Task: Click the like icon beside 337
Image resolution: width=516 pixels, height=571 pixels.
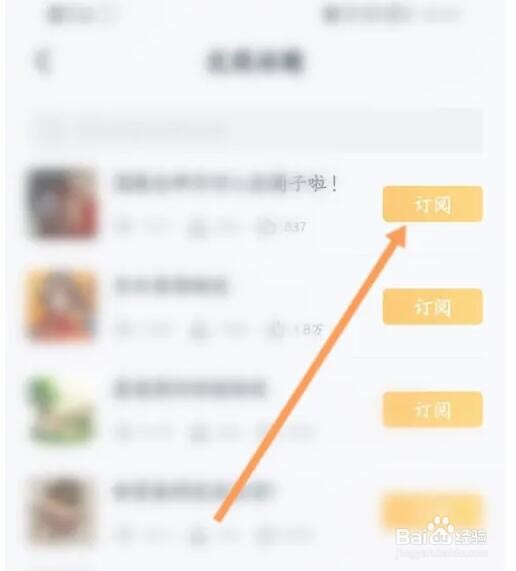Action: pyautogui.click(x=267, y=227)
